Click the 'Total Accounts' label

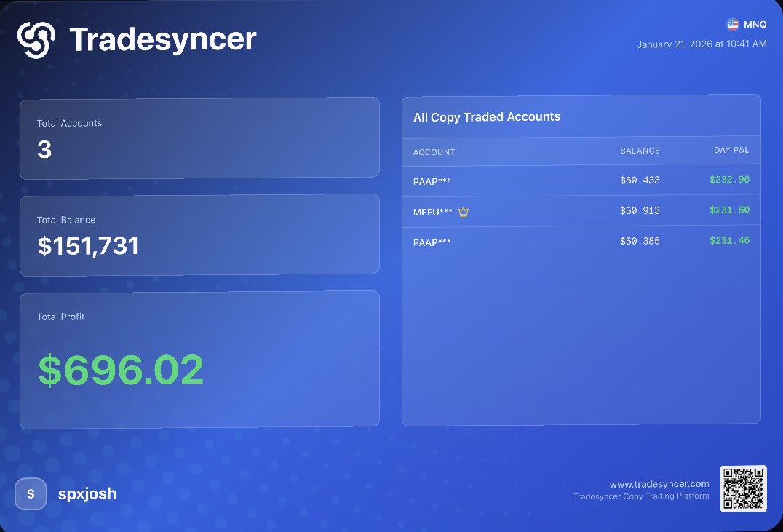(x=69, y=123)
